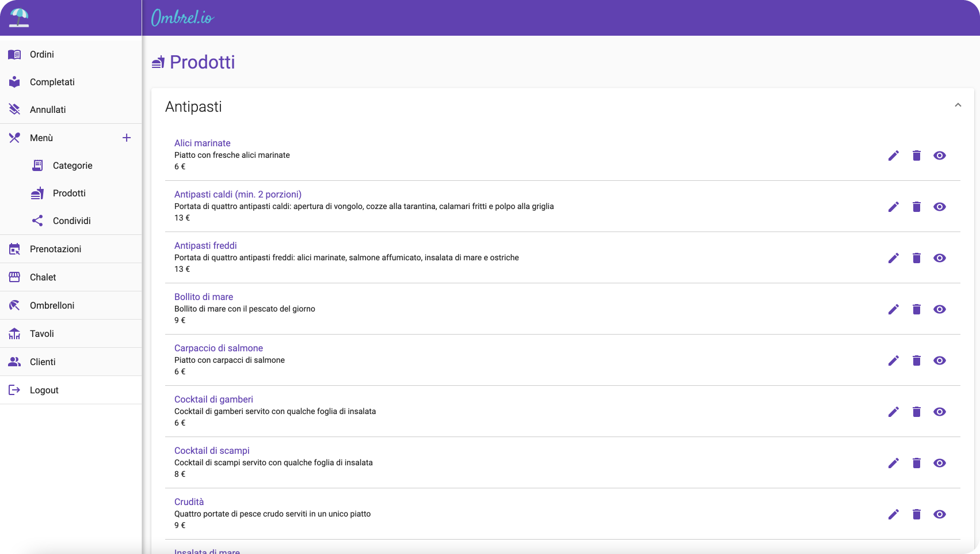This screenshot has height=554, width=980.
Task: Click the beach umbrella logo icon
Action: [x=20, y=18]
